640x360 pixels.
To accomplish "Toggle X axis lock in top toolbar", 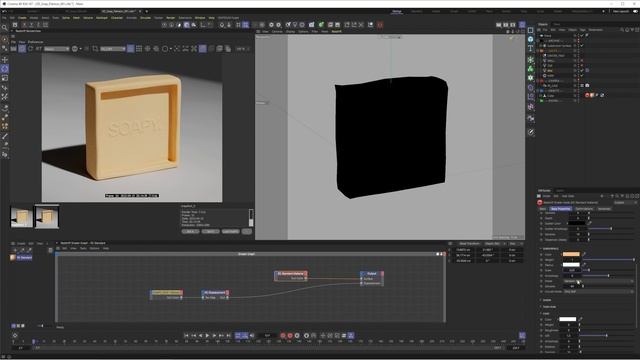I will point(24,25).
